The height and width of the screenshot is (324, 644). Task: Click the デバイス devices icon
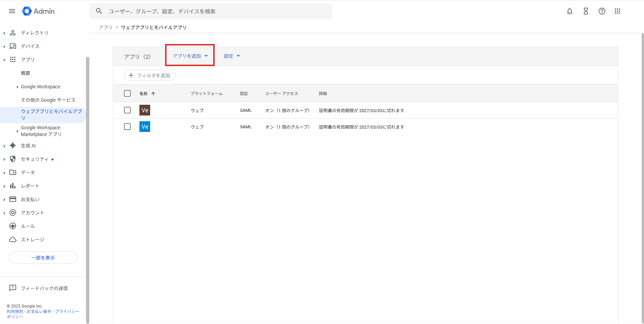click(13, 46)
